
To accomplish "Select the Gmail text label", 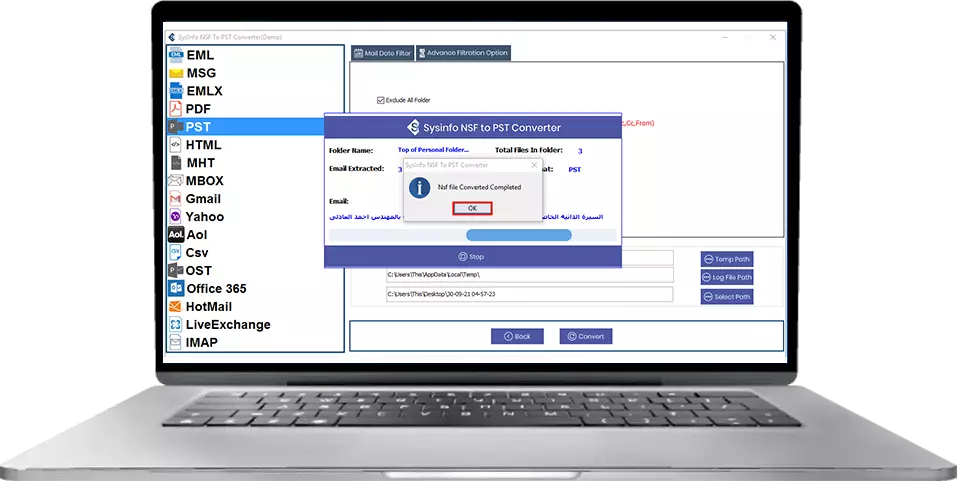I will (203, 199).
